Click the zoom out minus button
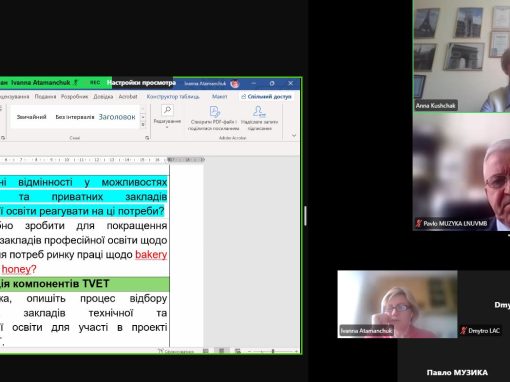This screenshot has height=382, width=510. pyautogui.click(x=250, y=351)
